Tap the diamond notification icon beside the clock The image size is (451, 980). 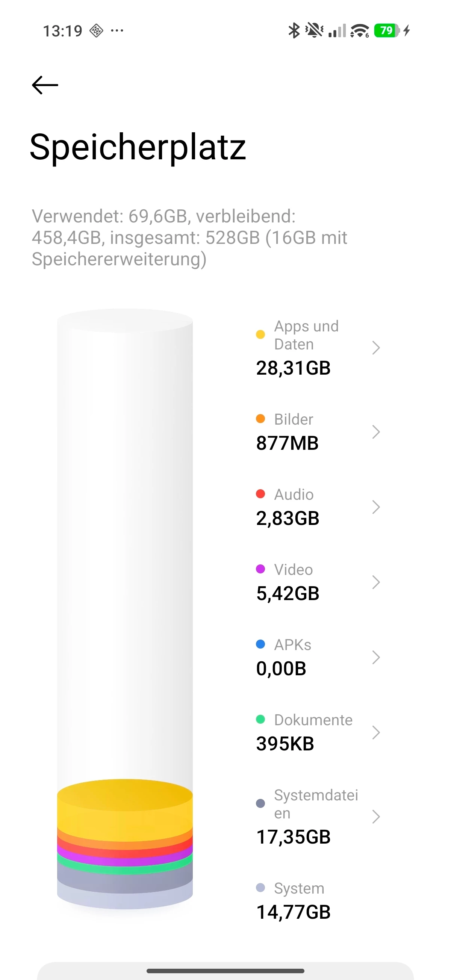pyautogui.click(x=96, y=30)
